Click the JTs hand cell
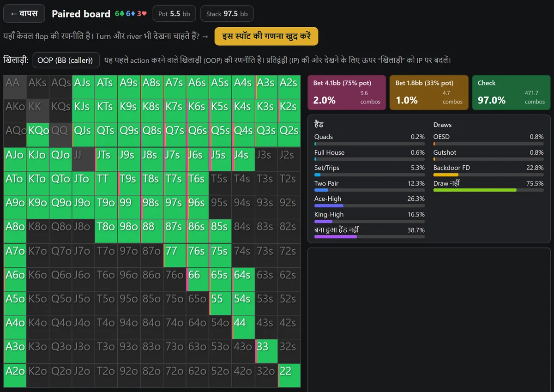This screenshot has height=392, width=554. coord(106,159)
